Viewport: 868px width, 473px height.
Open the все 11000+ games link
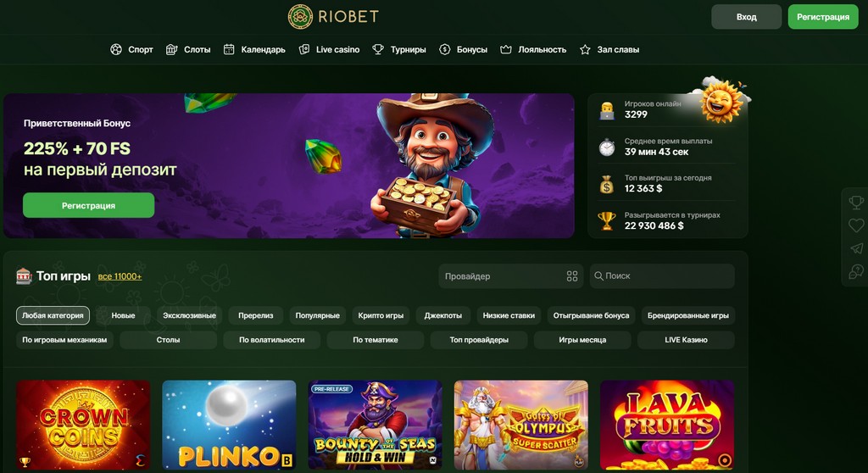pyautogui.click(x=120, y=276)
